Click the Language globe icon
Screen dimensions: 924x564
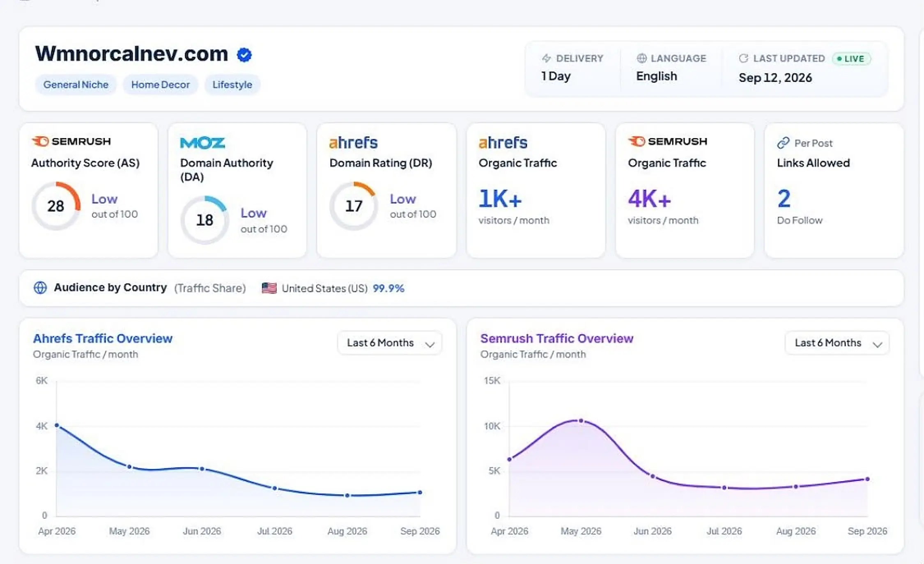pyautogui.click(x=641, y=58)
